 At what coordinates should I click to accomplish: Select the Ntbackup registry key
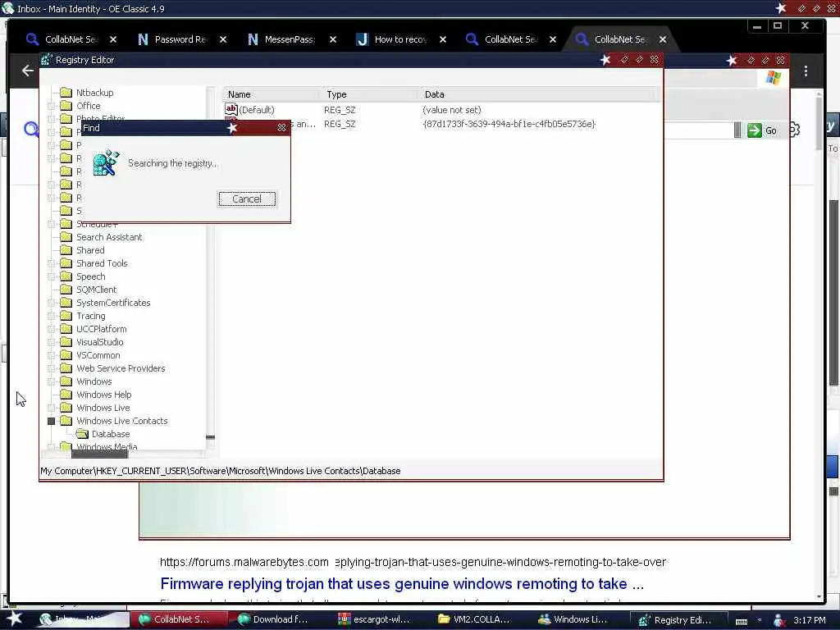(95, 93)
